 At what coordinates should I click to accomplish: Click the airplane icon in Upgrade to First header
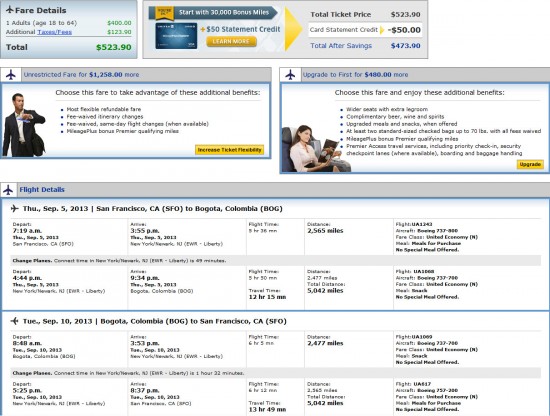tap(290, 75)
